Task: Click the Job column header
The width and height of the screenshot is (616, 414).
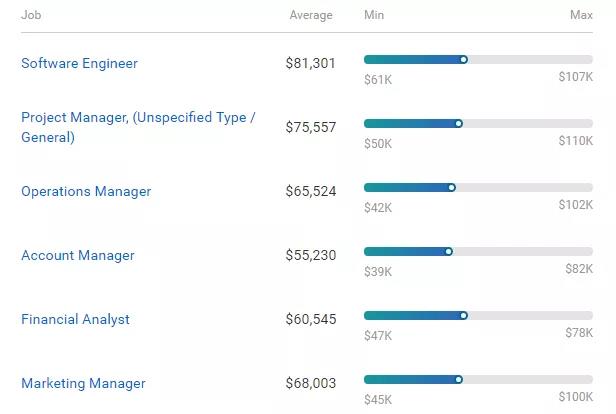Action: 31,15
